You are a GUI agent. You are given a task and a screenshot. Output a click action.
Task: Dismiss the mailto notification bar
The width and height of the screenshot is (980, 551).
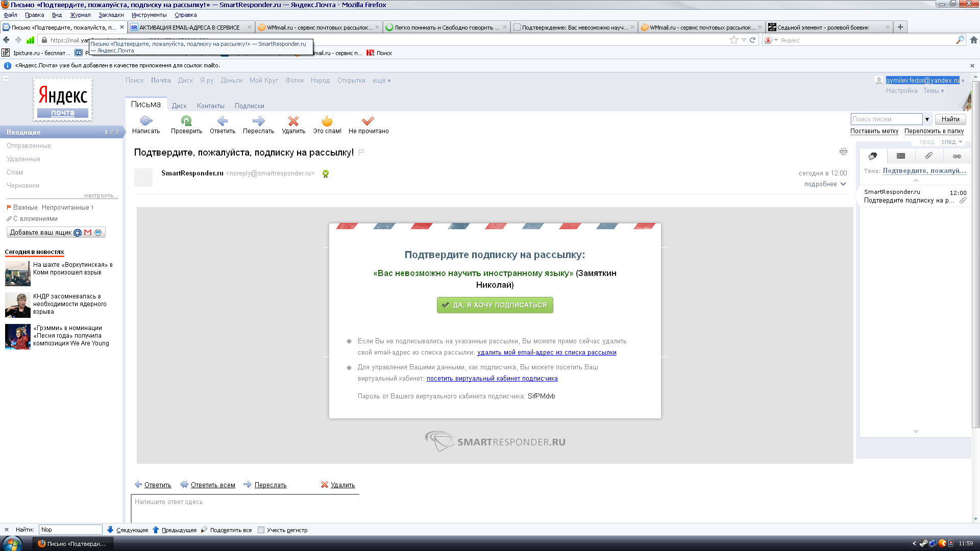[x=972, y=66]
